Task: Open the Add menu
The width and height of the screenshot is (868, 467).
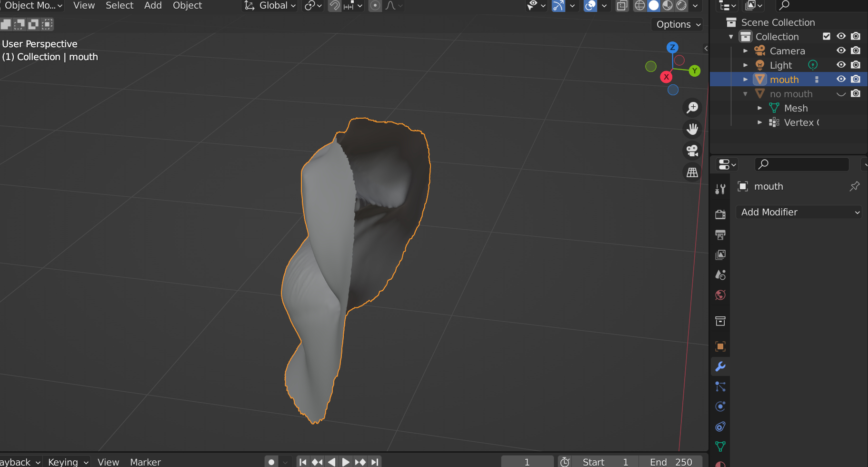Action: click(x=153, y=6)
